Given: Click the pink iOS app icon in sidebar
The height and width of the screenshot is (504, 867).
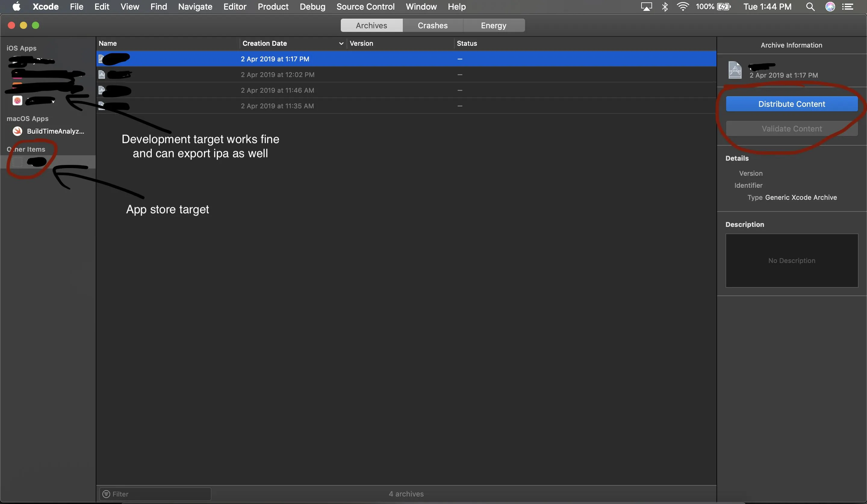Looking at the screenshot, I should point(17,100).
